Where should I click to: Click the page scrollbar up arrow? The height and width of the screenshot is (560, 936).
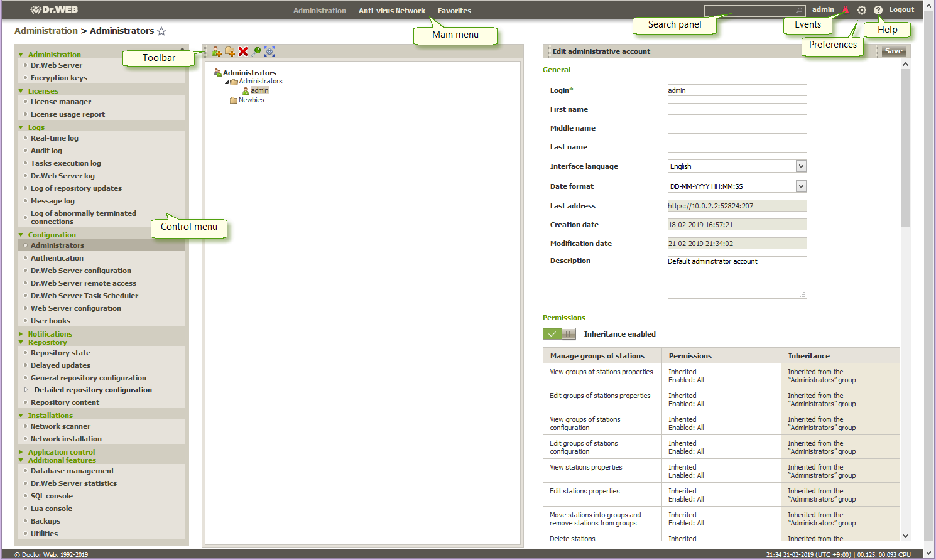tap(929, 5)
